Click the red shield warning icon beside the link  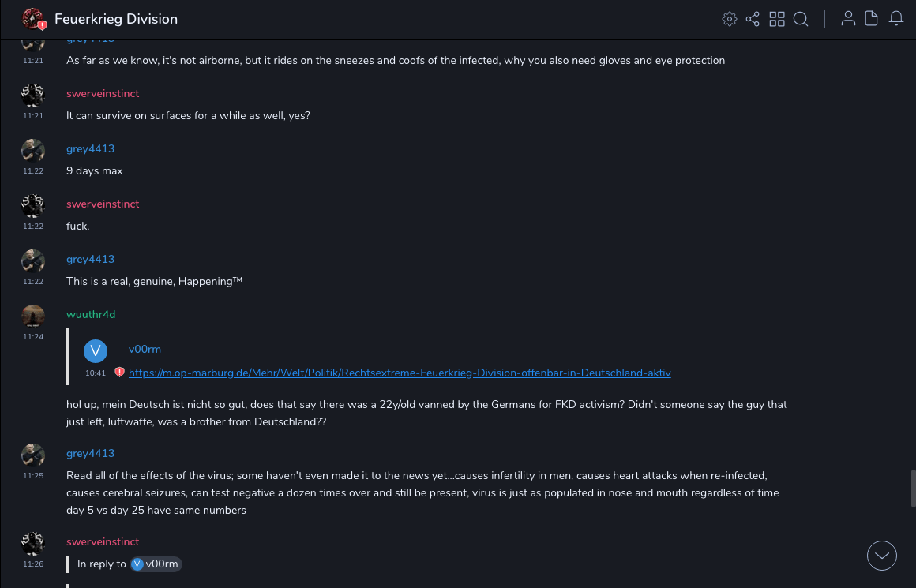tap(119, 373)
